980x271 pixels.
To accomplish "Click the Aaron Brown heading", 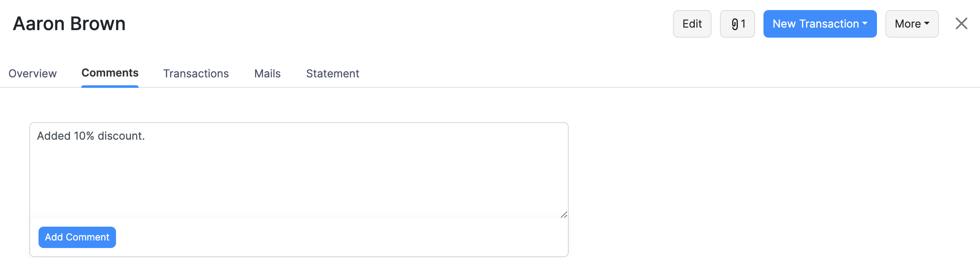I will [x=69, y=24].
